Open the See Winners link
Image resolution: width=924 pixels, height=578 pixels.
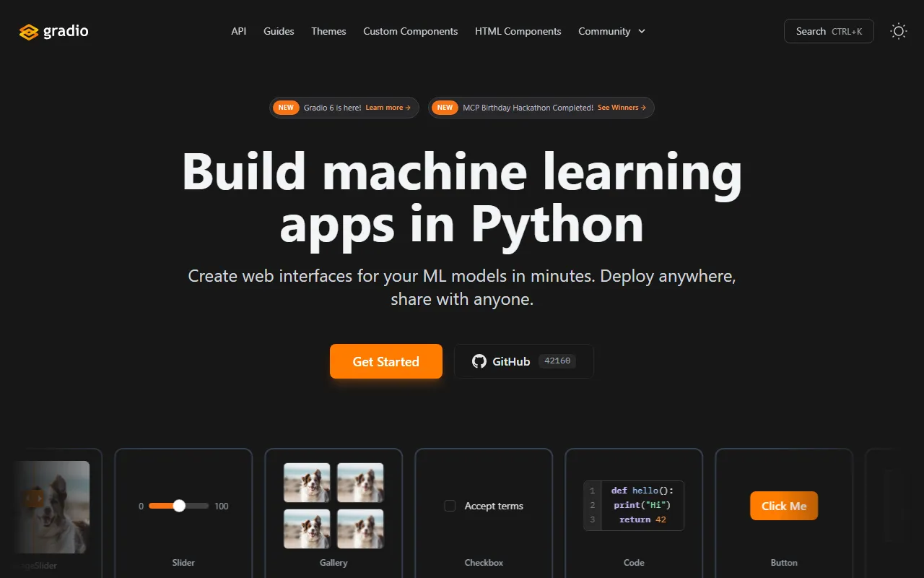pyautogui.click(x=621, y=108)
